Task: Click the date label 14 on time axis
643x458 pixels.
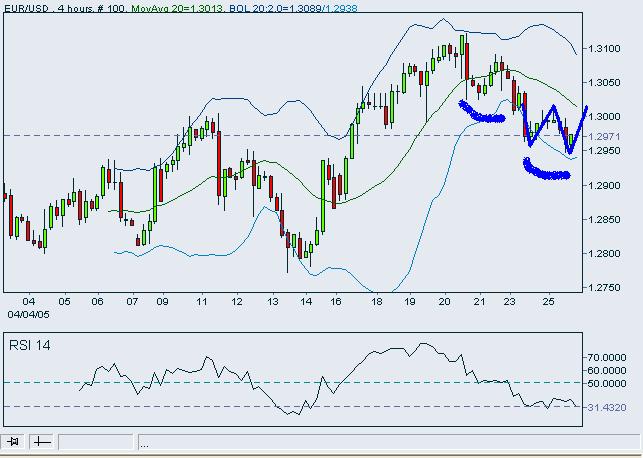Action: click(306, 302)
